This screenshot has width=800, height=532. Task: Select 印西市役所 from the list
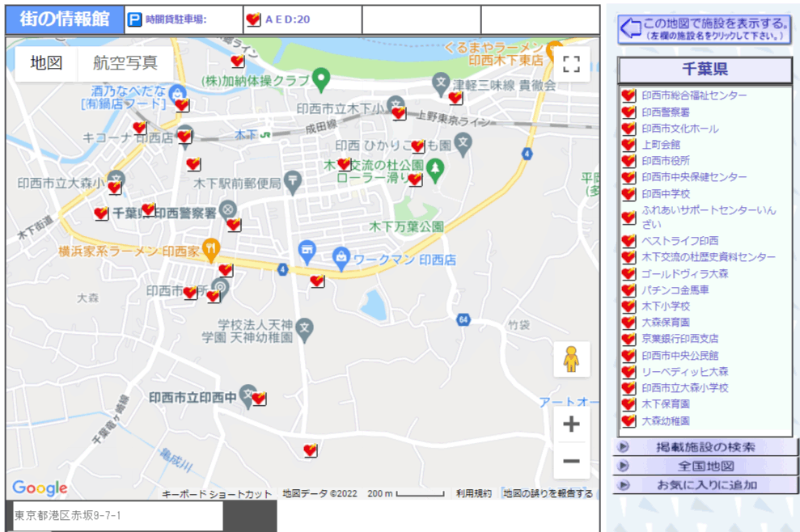pyautogui.click(x=665, y=161)
